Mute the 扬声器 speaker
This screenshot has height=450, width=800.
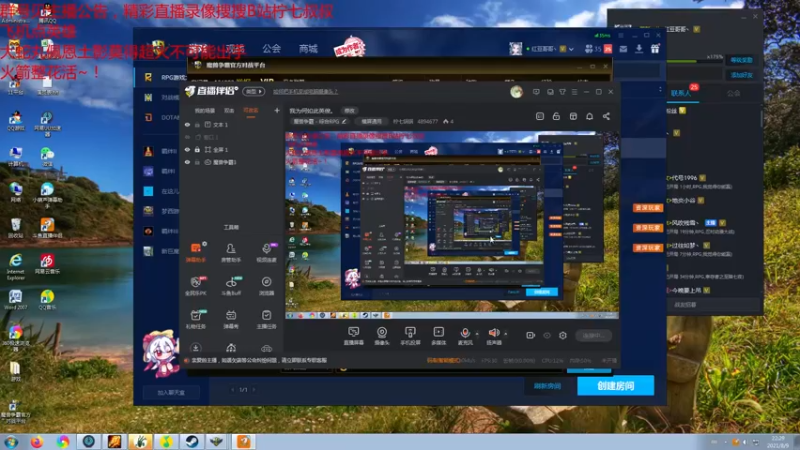(494, 336)
